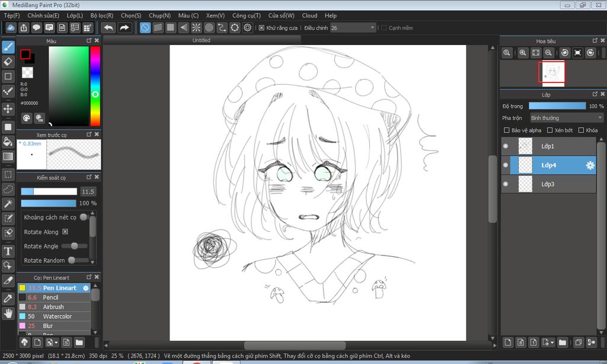Check Khóa lock option
Screen dimensions: 607x364
(x=581, y=130)
